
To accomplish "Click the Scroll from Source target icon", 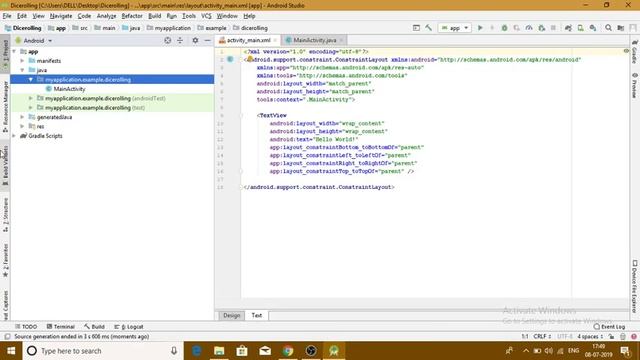I will pos(168,40).
